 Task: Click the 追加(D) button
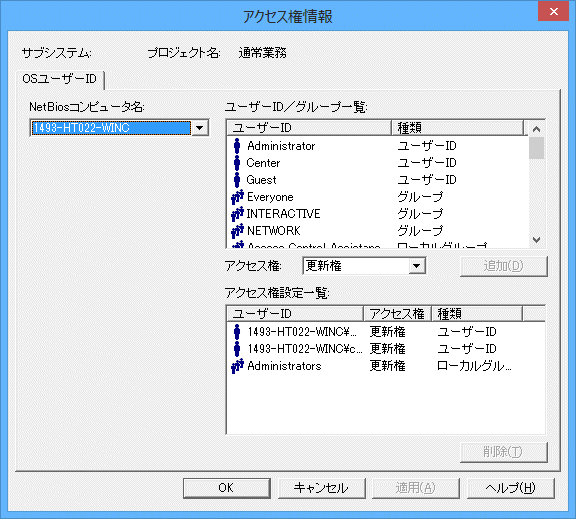pyautogui.click(x=503, y=266)
